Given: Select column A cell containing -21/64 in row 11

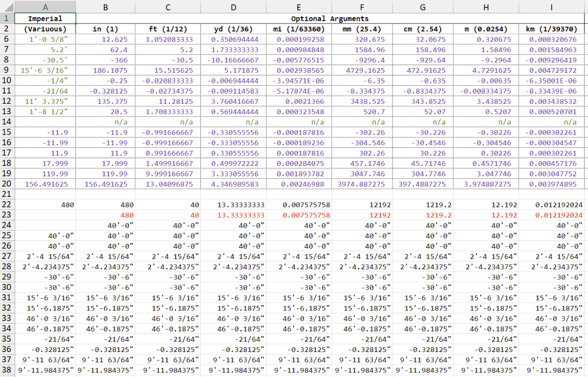Looking at the screenshot, I should [46, 91].
